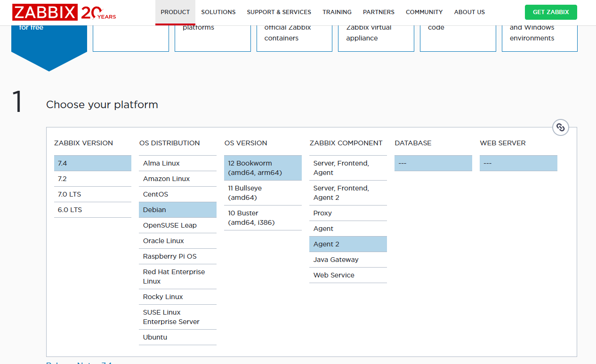Click the WEB SERVER placeholder option
Image resolution: width=596 pixels, height=364 pixels.
(x=519, y=163)
